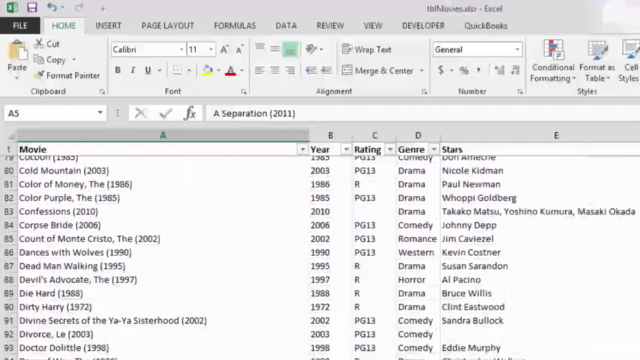Decrease the decimal places
Screen dimensions: 640x360
click(515, 70)
